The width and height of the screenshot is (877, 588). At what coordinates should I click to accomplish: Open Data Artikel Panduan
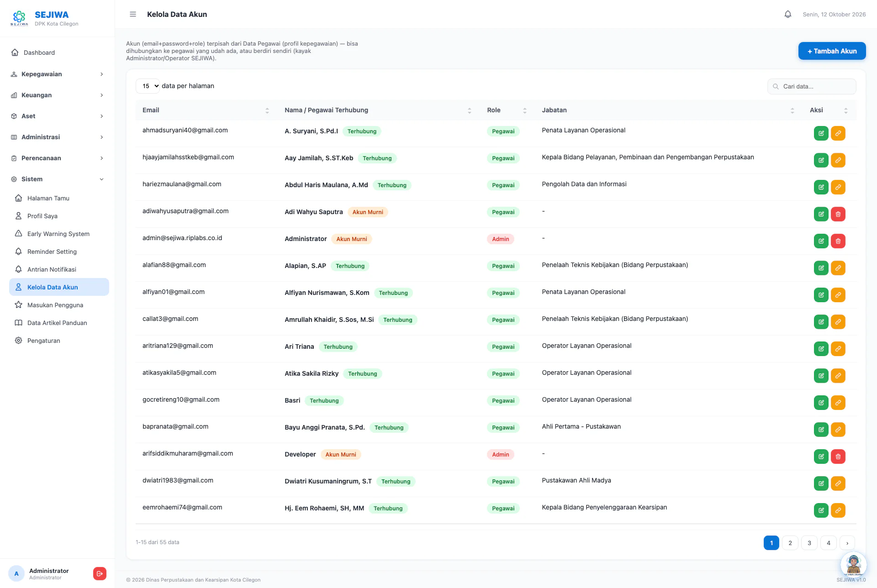[59, 323]
